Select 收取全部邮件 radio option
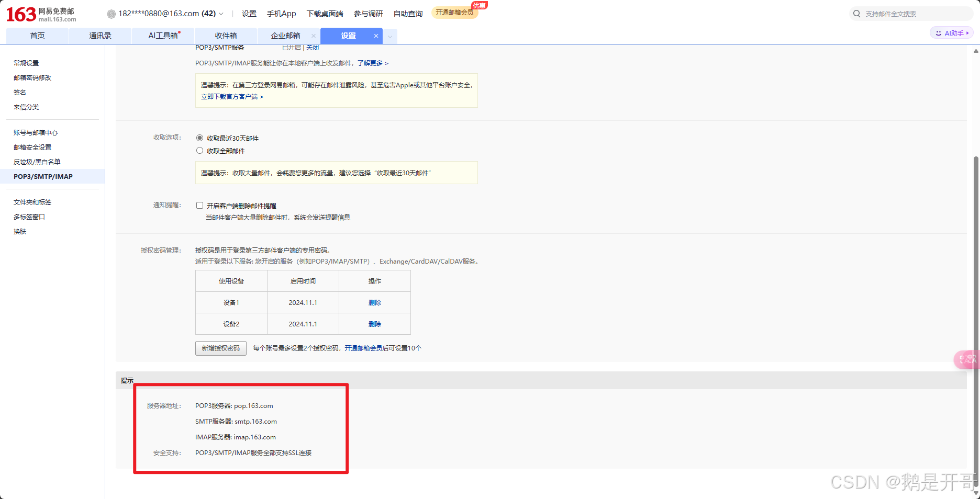This screenshot has height=499, width=980. (199, 151)
